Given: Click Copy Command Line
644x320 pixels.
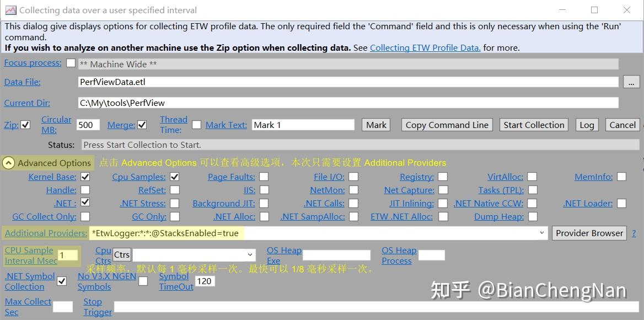Looking at the screenshot, I should coord(447,125).
